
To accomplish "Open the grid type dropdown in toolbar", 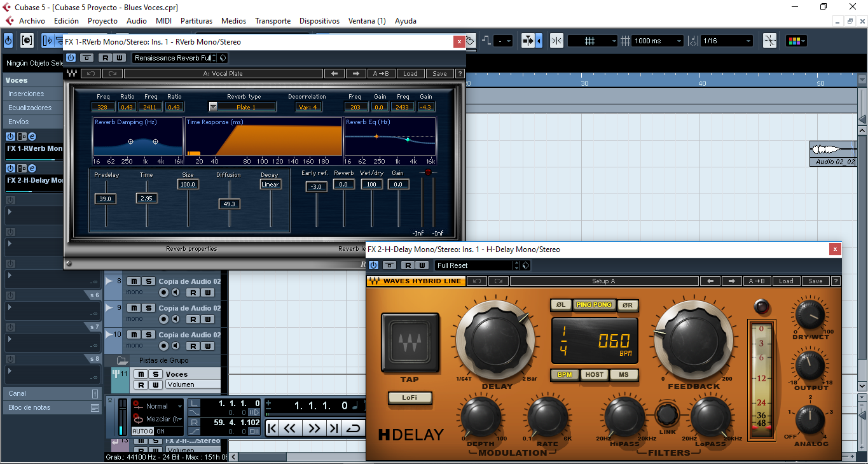I will tap(592, 41).
